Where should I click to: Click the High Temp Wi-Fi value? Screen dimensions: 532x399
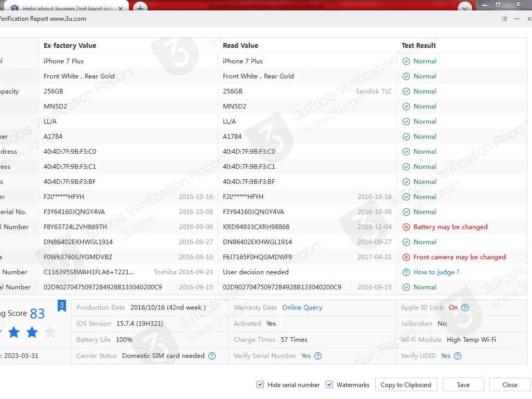click(x=471, y=340)
